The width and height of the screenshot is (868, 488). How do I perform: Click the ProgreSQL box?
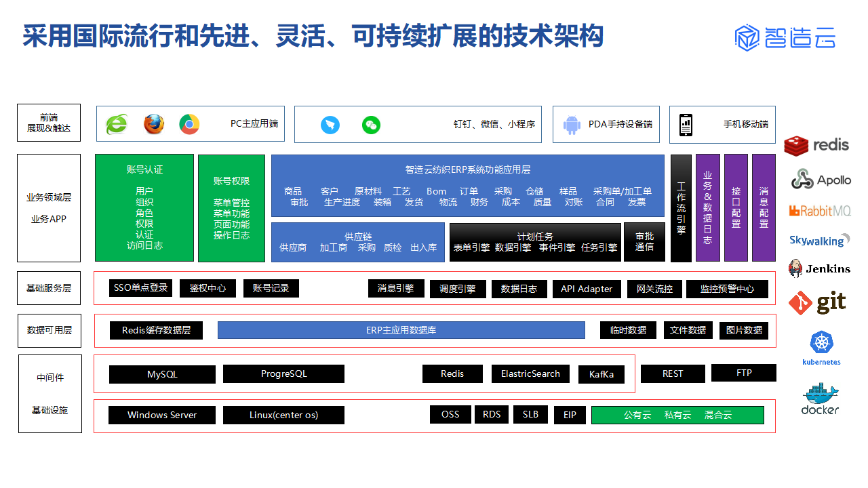click(283, 373)
